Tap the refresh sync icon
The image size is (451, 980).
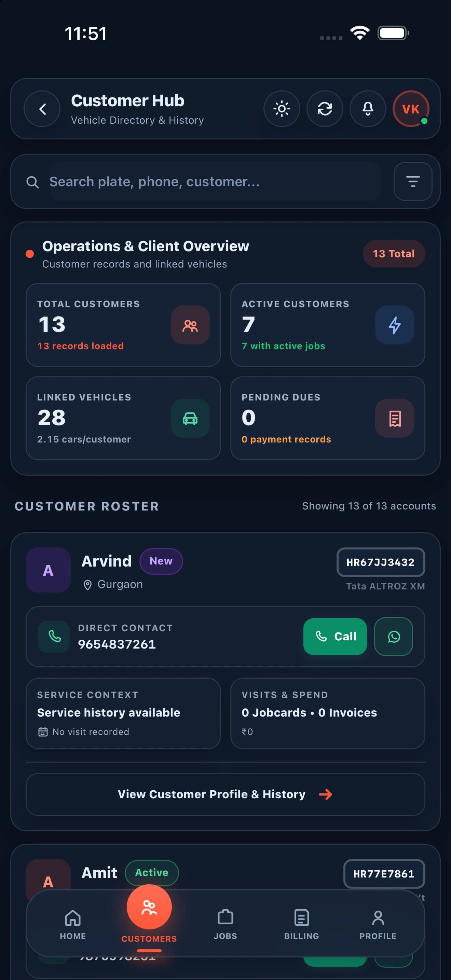pyautogui.click(x=325, y=109)
